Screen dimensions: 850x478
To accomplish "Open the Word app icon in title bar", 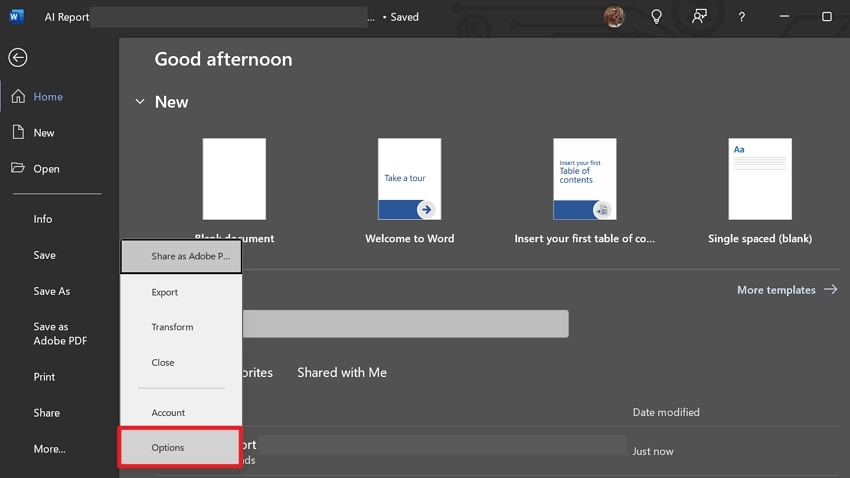I will (x=16, y=16).
